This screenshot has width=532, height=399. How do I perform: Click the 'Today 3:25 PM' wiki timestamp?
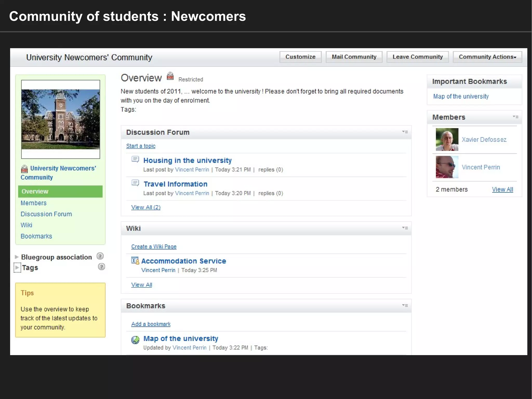199,270
